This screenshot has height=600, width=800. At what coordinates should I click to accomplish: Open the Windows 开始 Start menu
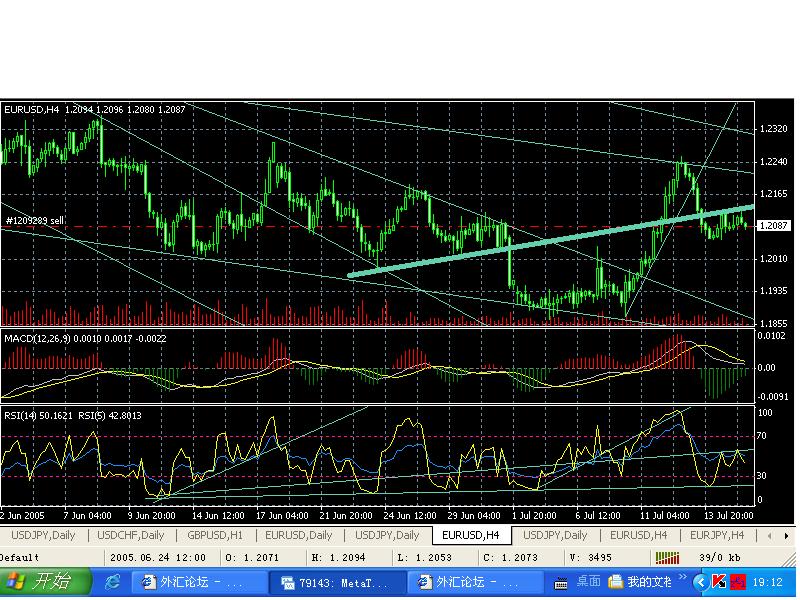tap(45, 581)
